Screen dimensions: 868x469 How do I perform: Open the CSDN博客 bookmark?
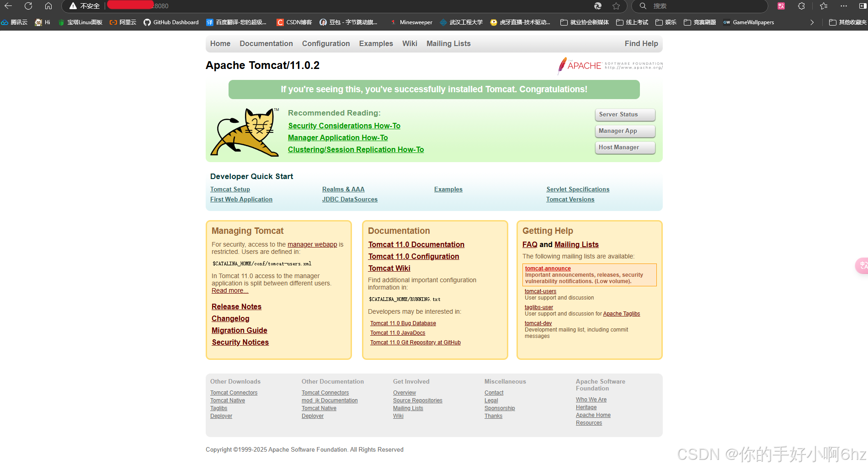point(294,22)
